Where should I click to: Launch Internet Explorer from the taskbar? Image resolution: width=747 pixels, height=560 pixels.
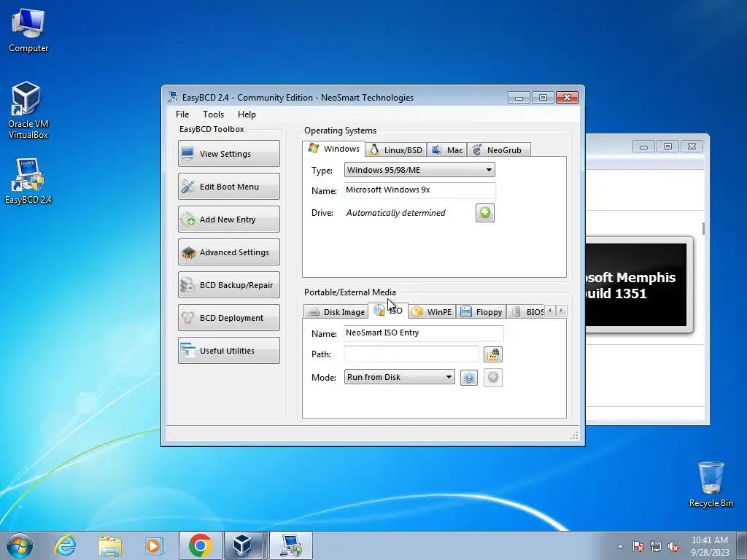(x=65, y=545)
